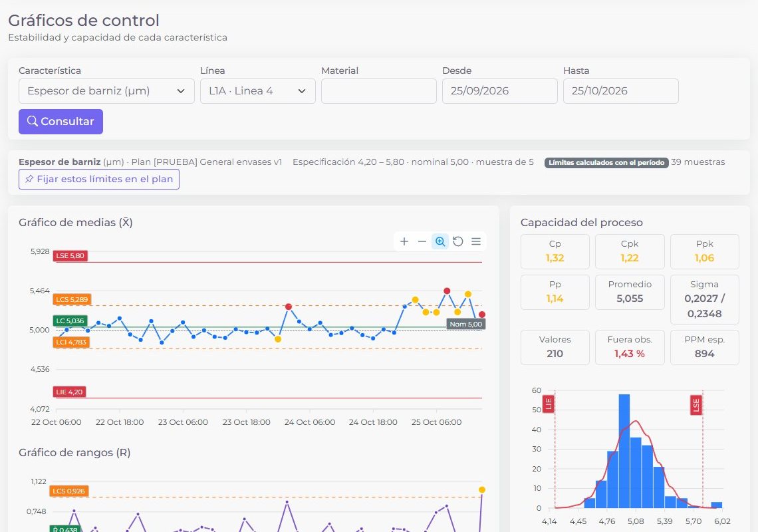Click the LCI 4,783 label
This screenshot has width=758, height=532.
71,342
